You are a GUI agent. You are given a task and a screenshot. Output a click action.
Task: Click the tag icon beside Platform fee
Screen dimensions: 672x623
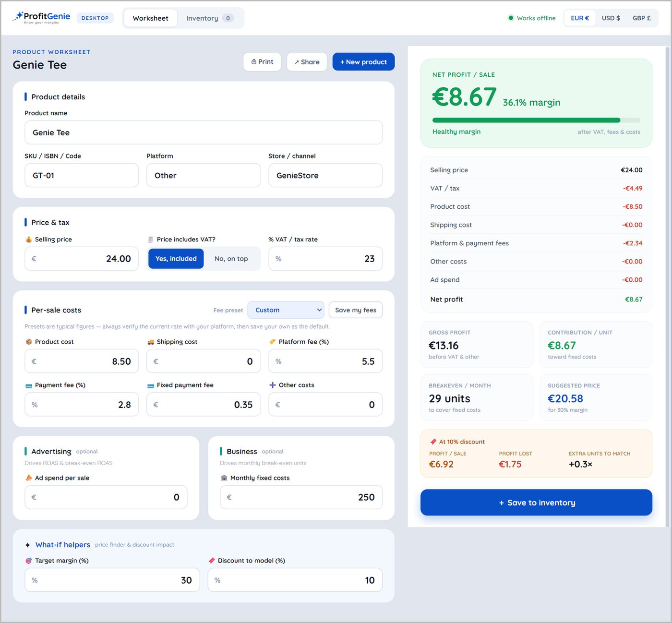point(273,342)
